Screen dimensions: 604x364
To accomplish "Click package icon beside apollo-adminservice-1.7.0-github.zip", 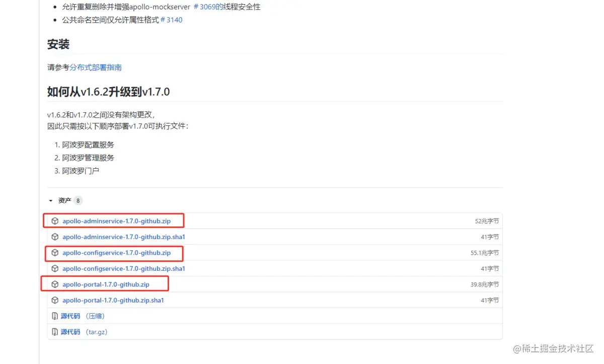I will point(55,221).
